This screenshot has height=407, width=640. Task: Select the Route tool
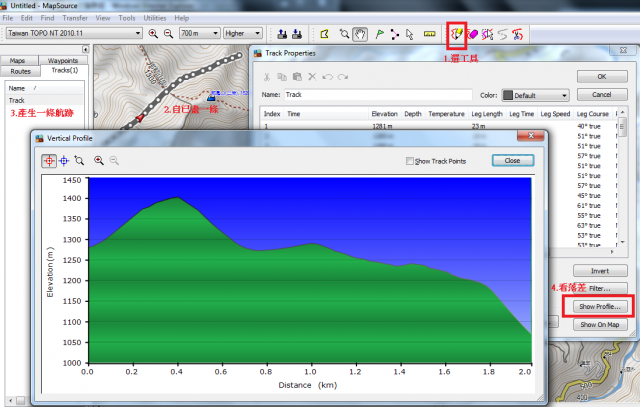pyautogui.click(x=395, y=34)
